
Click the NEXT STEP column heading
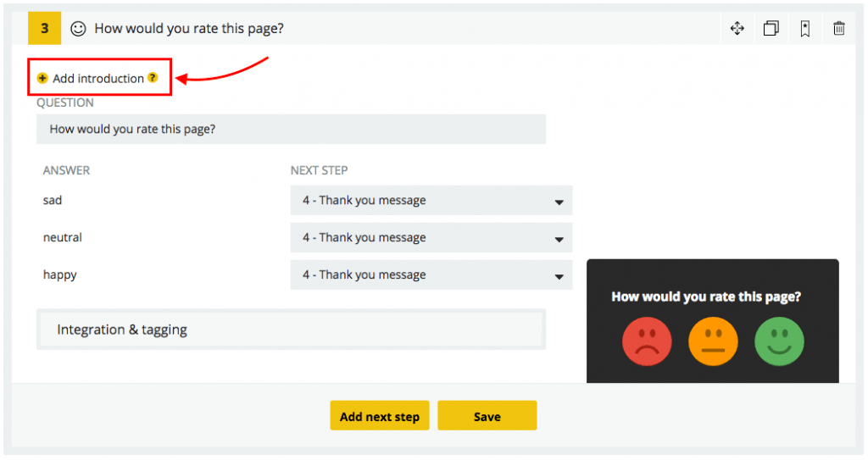pyautogui.click(x=319, y=170)
